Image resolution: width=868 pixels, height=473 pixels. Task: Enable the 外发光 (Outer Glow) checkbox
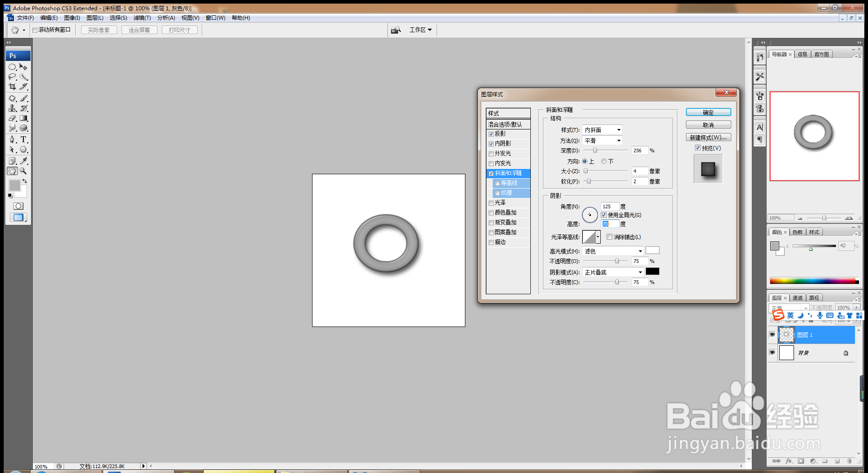coord(491,154)
